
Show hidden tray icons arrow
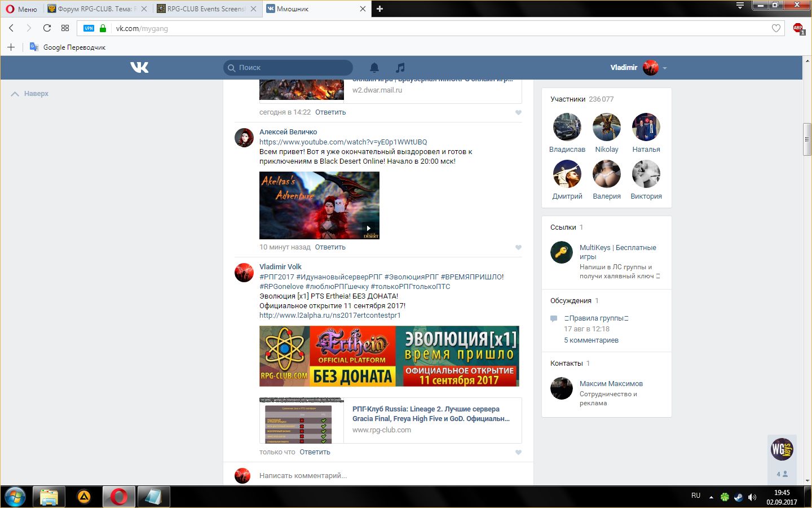pyautogui.click(x=711, y=497)
